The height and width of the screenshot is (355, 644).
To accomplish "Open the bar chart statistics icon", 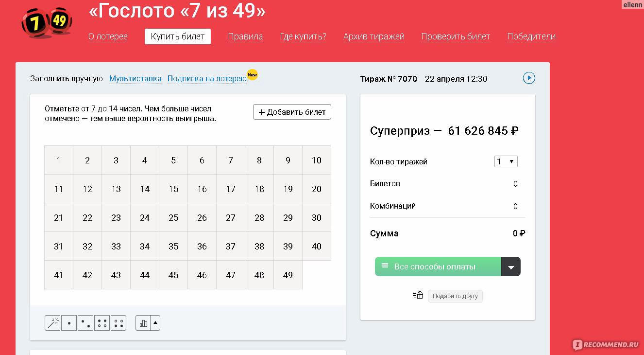I will pyautogui.click(x=143, y=323).
